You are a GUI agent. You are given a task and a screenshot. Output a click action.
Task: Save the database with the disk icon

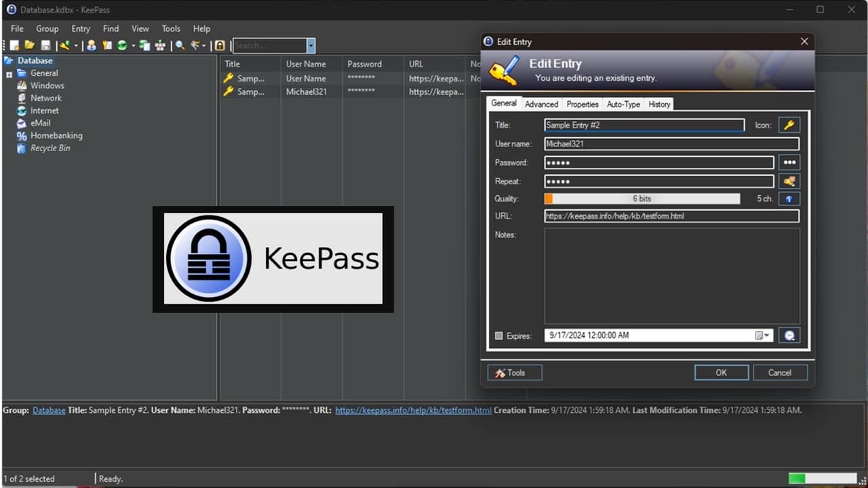click(x=45, y=45)
